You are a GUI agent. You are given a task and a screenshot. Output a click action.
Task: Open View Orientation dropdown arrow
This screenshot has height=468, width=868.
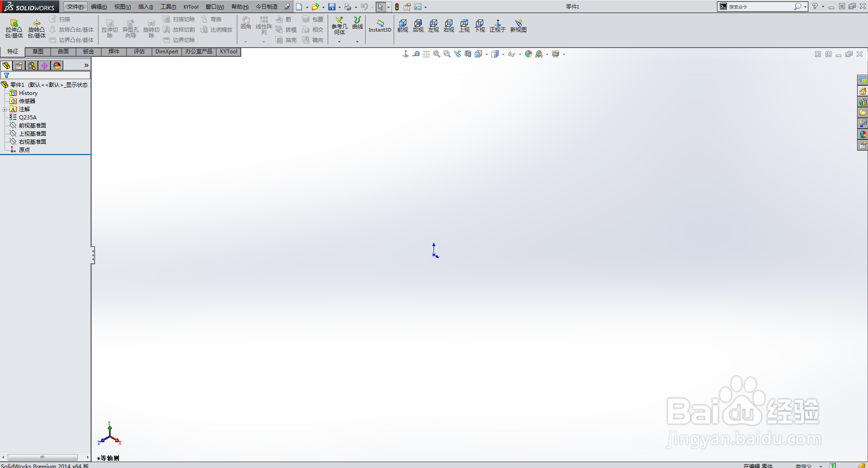[486, 55]
